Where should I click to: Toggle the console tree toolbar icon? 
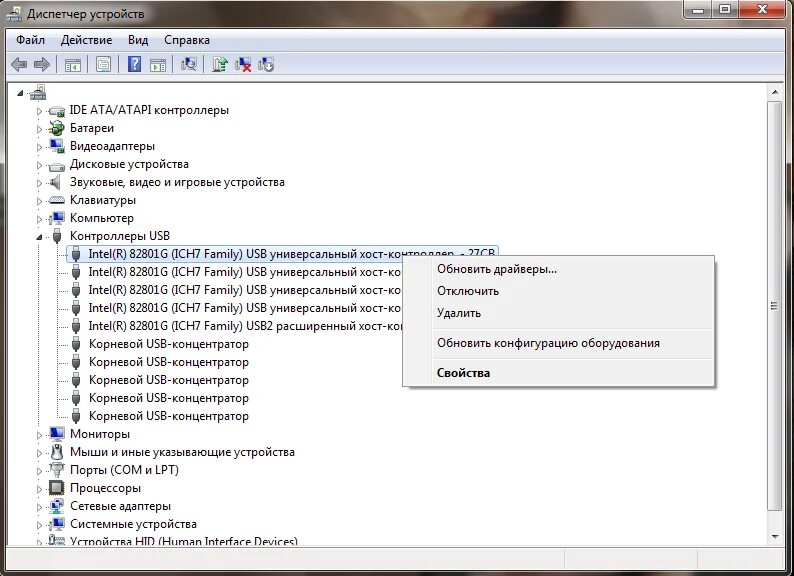(x=73, y=65)
